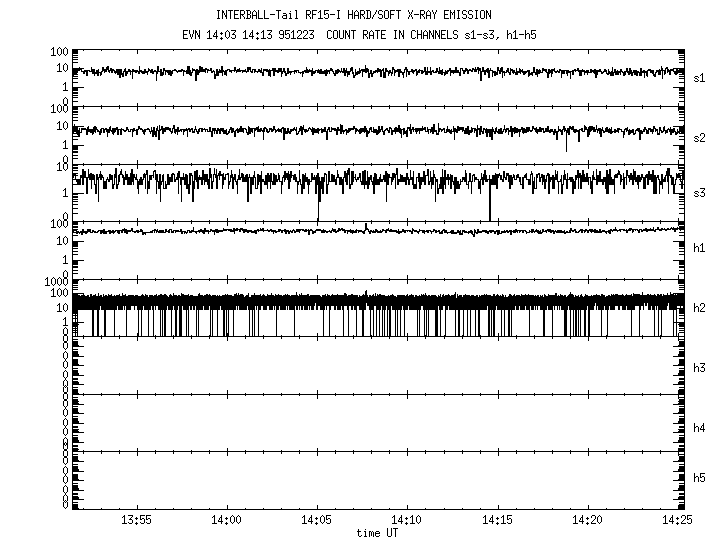Click the h1 channel label
This screenshot has width=720, height=550.
click(x=700, y=247)
